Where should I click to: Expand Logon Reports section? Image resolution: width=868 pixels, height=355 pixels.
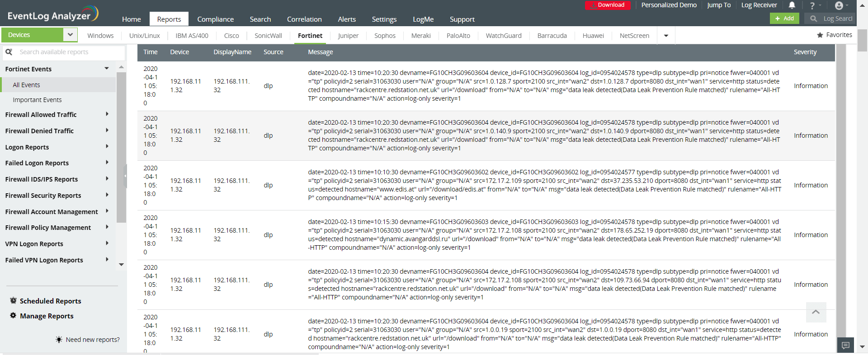[107, 147]
